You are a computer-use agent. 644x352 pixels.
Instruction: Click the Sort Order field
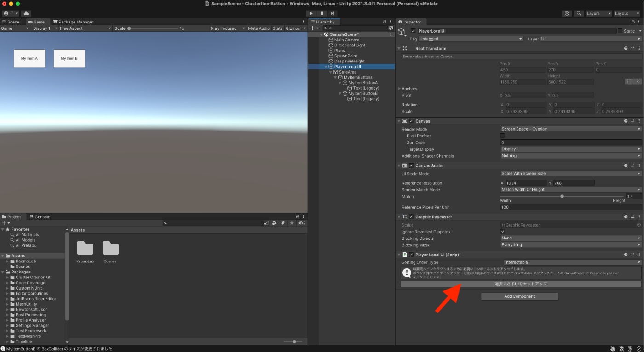[571, 142]
